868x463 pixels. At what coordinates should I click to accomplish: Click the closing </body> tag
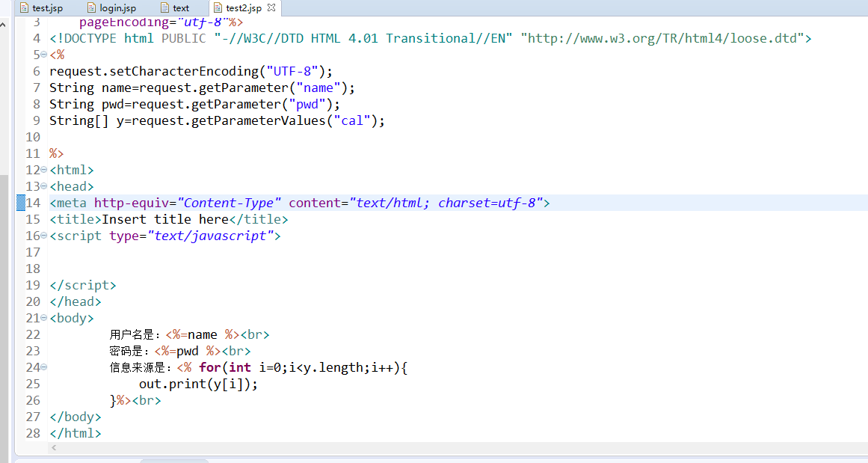(76, 417)
